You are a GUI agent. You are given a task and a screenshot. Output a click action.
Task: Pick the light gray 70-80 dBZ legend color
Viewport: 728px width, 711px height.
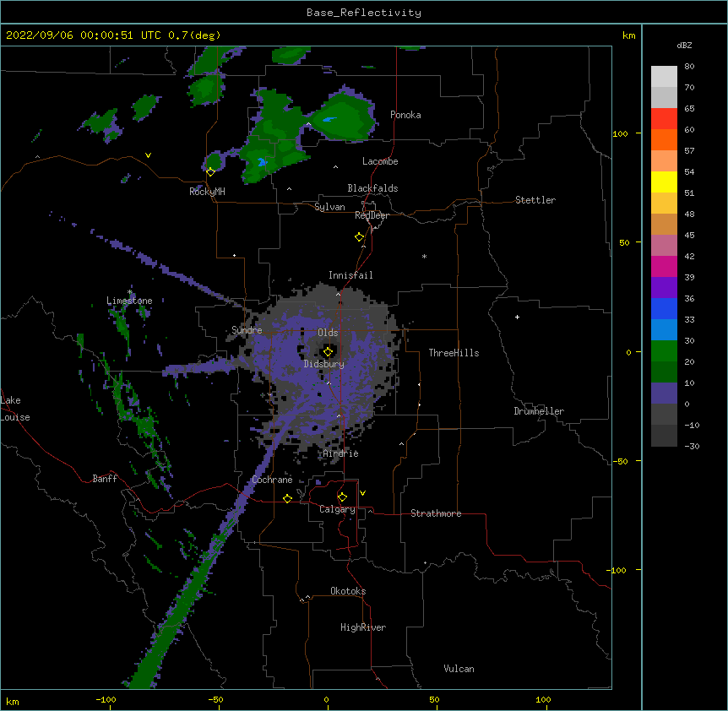coord(664,77)
